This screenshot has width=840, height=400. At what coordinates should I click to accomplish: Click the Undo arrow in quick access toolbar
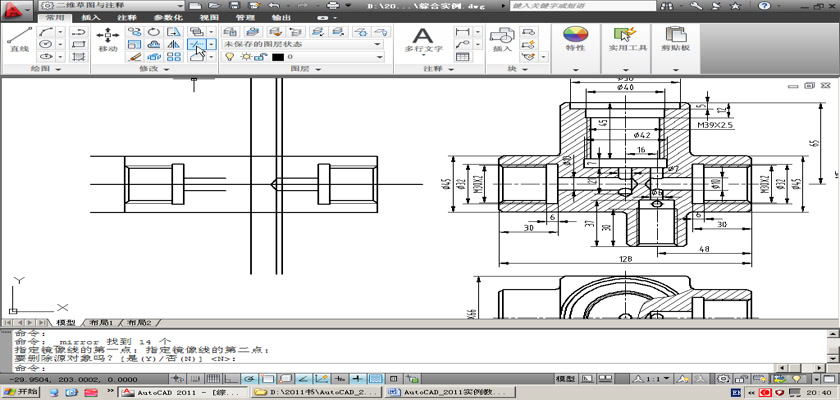[274, 6]
